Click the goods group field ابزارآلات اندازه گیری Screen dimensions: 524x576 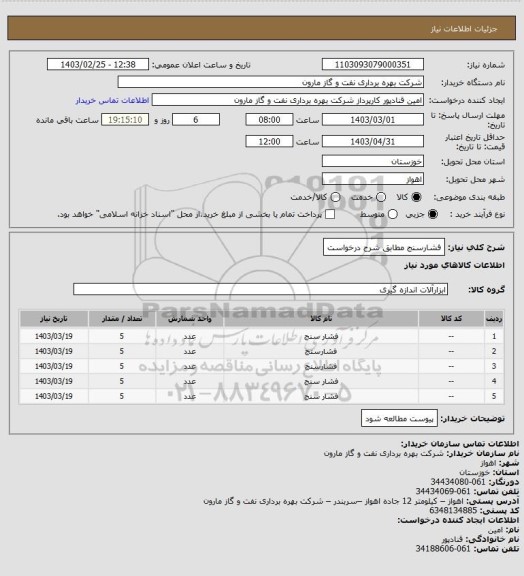point(261,289)
